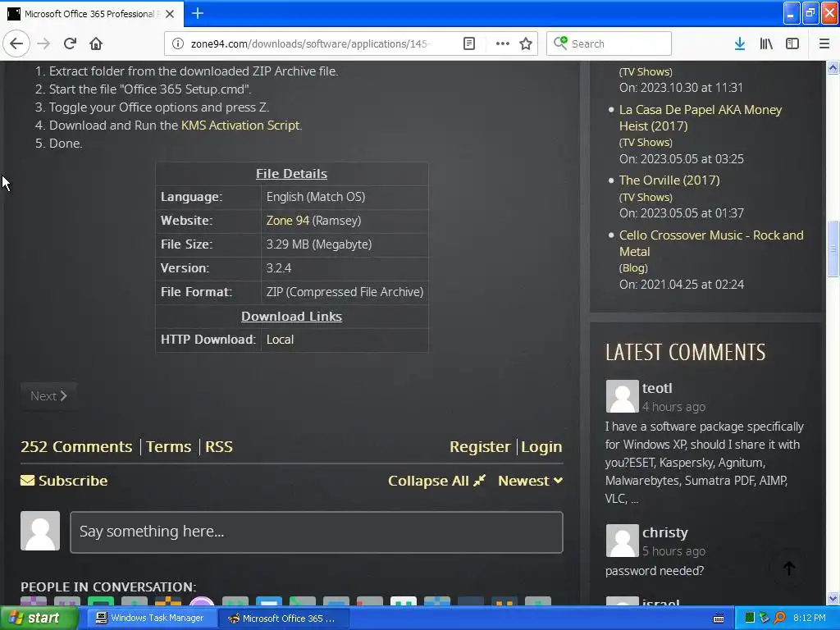The height and width of the screenshot is (630, 840).
Task: Reload the current page
Action: (x=70, y=43)
